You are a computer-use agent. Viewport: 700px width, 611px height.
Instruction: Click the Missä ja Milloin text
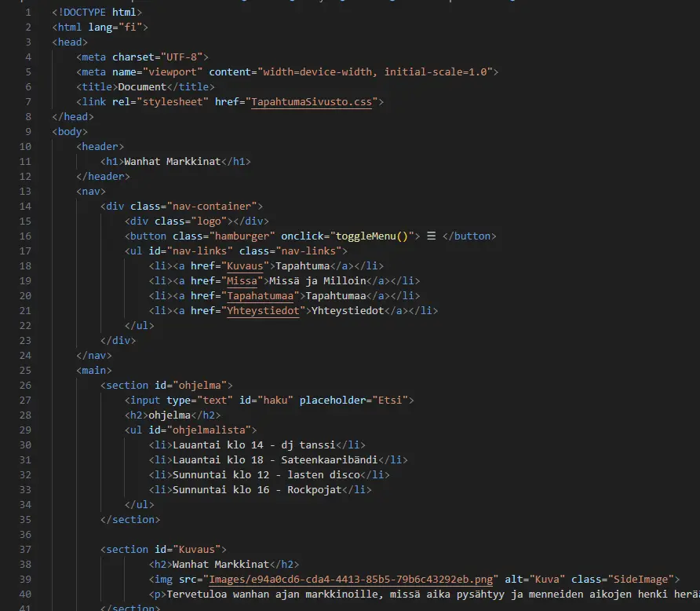pyautogui.click(x=317, y=281)
